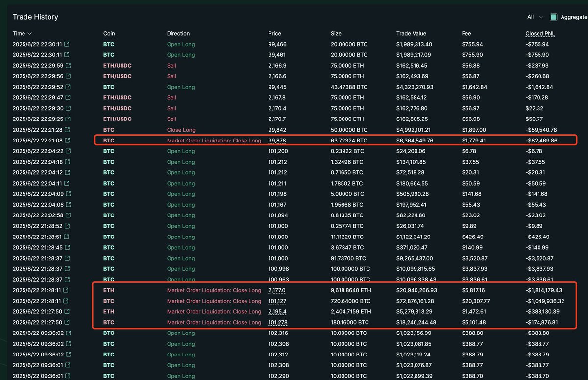588x380 pixels.
Task: Open external link for 22:29:52 BTC trade
Action: click(x=68, y=87)
